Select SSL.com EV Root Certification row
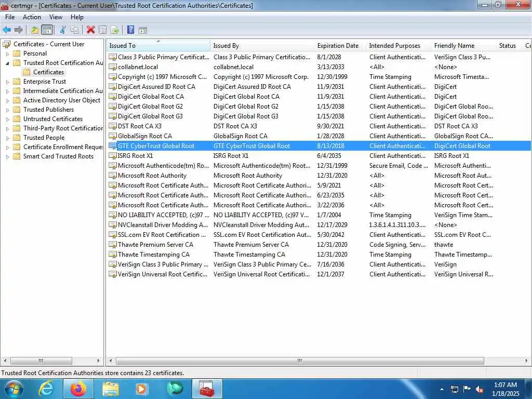The image size is (532, 399). pos(319,235)
